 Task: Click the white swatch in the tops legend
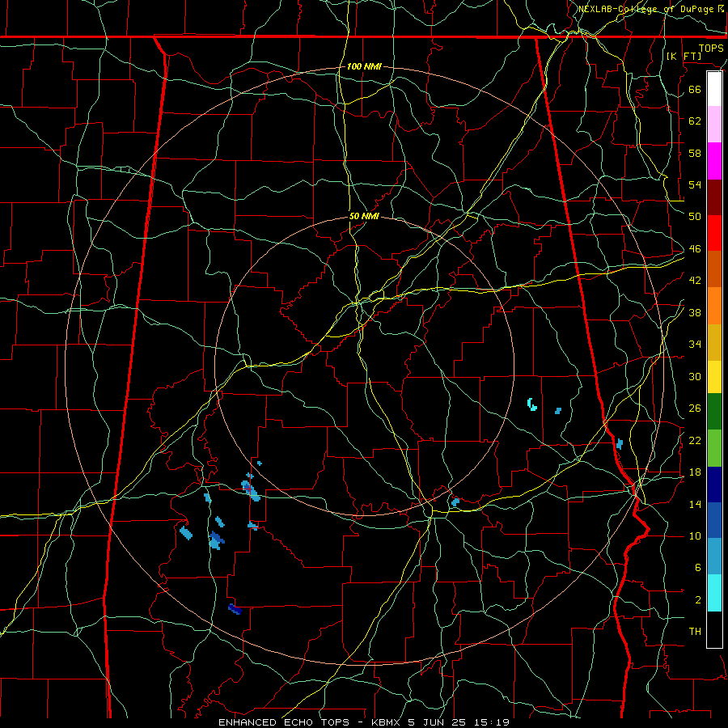coord(714,89)
